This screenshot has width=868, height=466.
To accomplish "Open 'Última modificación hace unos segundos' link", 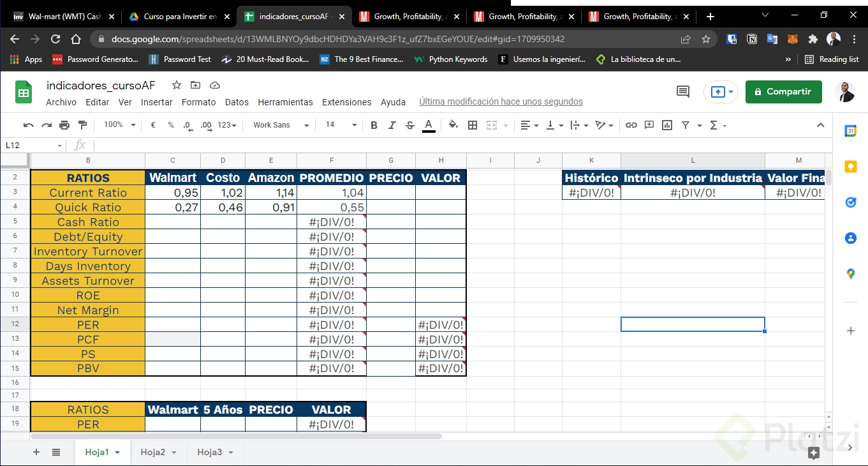I will [501, 101].
